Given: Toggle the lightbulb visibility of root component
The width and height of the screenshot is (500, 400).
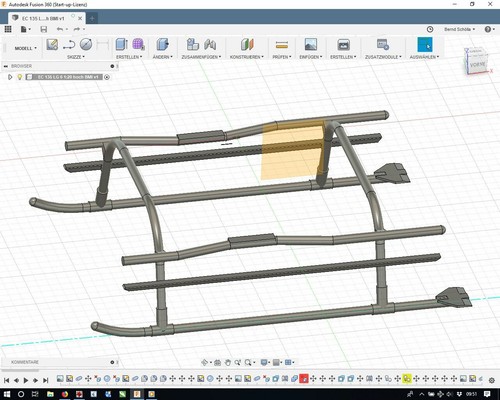Looking at the screenshot, I should pos(20,77).
